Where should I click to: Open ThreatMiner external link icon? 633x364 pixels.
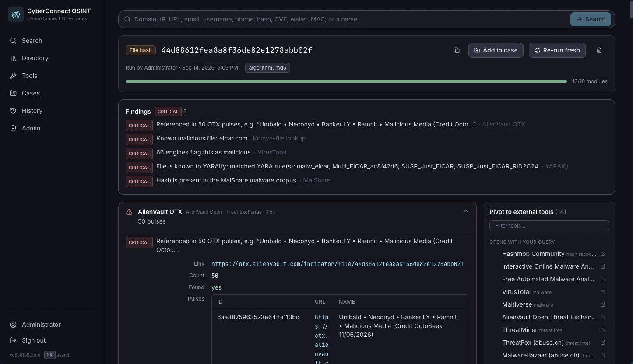tap(603, 330)
